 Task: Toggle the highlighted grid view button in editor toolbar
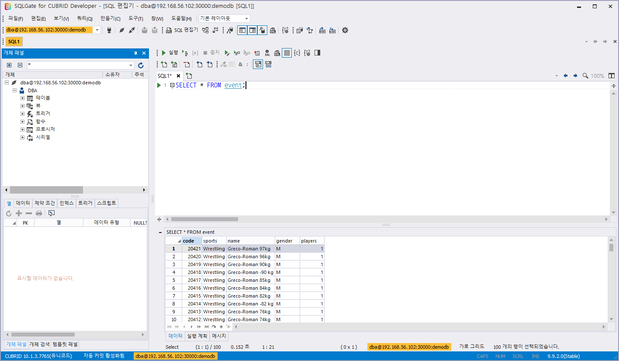(x=287, y=53)
